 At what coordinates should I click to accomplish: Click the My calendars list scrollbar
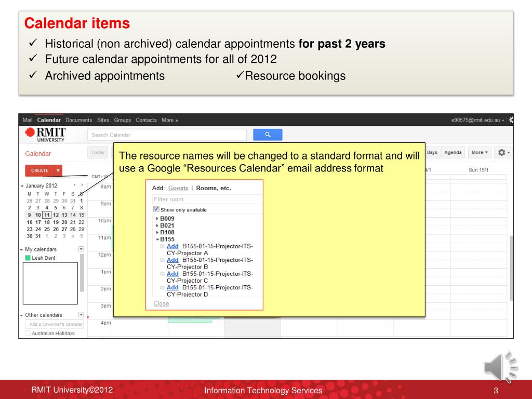[82, 273]
